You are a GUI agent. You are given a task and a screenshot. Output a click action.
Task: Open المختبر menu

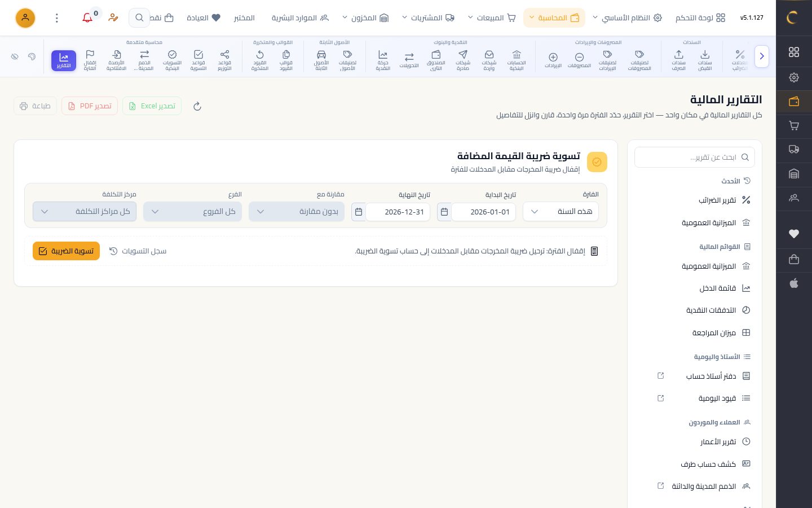point(244,18)
